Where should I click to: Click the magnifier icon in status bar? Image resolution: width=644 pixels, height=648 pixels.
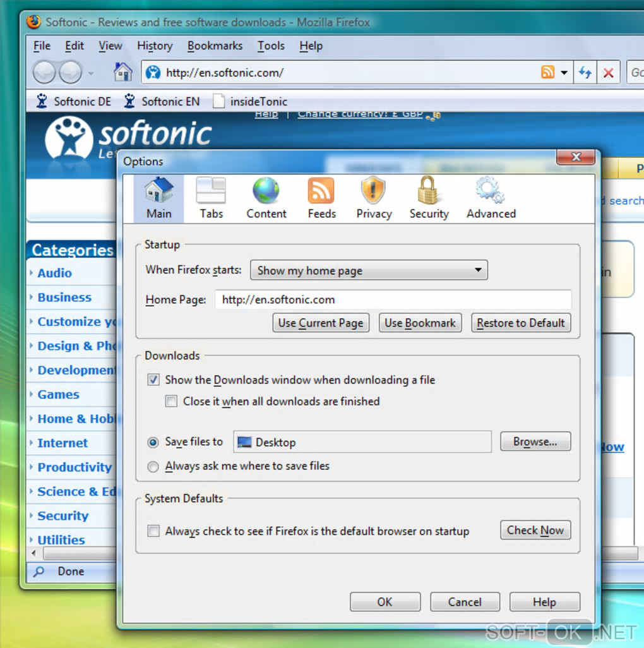coord(39,572)
